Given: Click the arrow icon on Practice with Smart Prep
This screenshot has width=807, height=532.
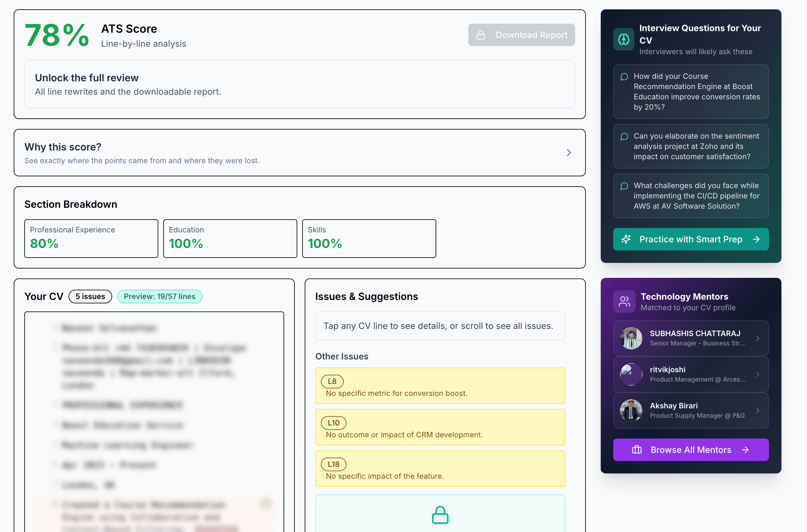Looking at the screenshot, I should point(756,239).
